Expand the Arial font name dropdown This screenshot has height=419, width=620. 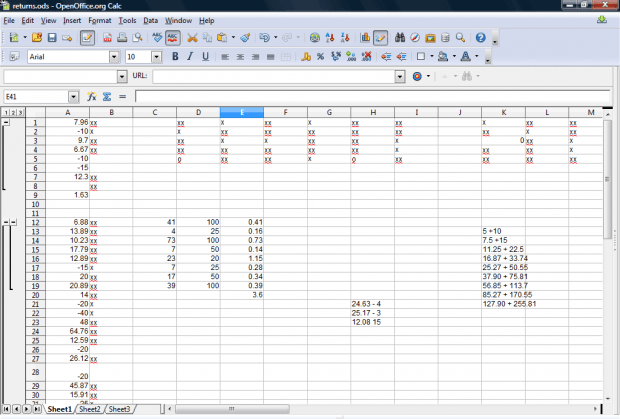point(114,57)
